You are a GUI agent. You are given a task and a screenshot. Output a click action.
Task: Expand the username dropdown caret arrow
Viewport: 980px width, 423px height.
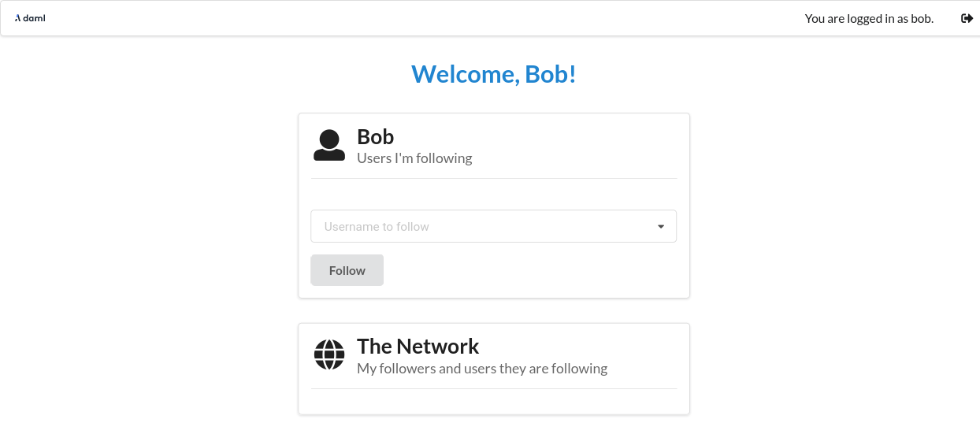tap(661, 227)
